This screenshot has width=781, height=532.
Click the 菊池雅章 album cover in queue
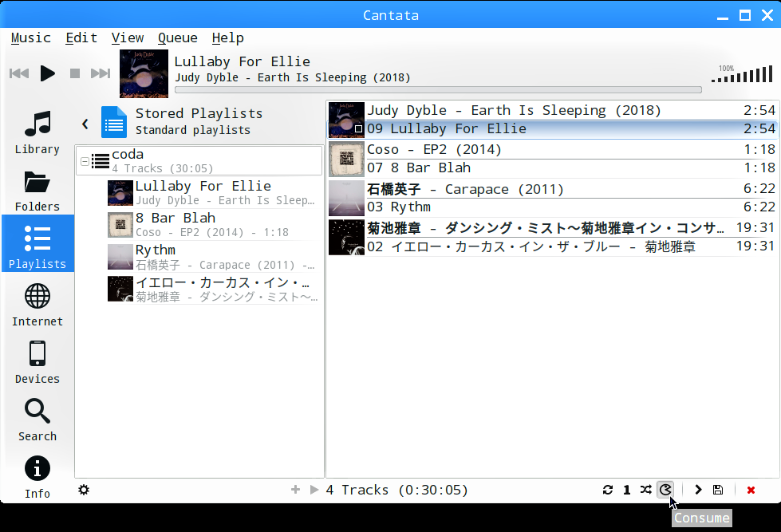tap(346, 237)
